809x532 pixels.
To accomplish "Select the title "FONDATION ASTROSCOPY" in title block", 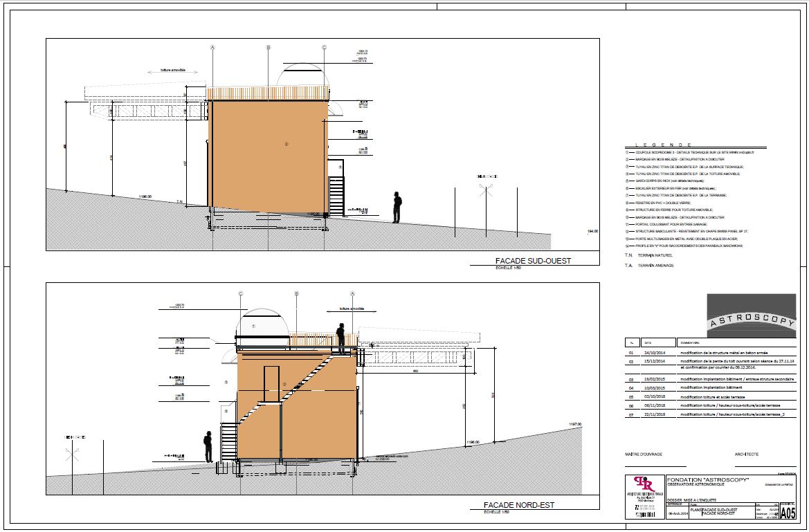I will point(707,479).
